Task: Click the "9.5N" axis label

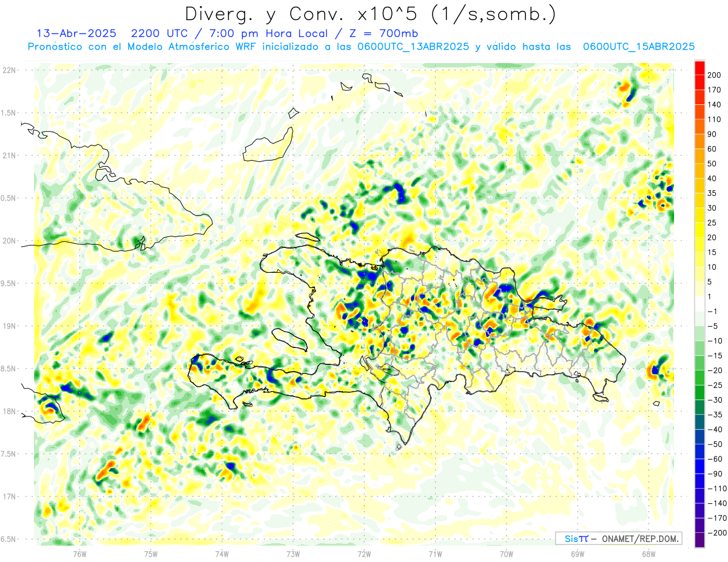Action: click(x=8, y=283)
